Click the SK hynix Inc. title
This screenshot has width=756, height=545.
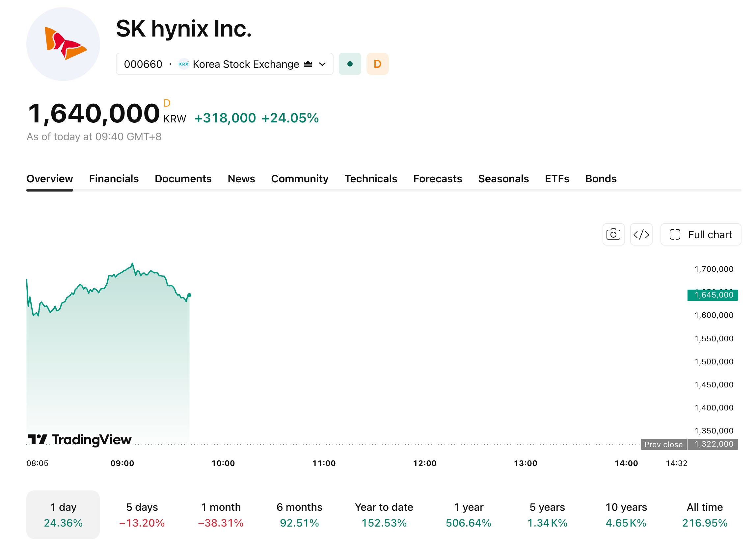pyautogui.click(x=184, y=29)
